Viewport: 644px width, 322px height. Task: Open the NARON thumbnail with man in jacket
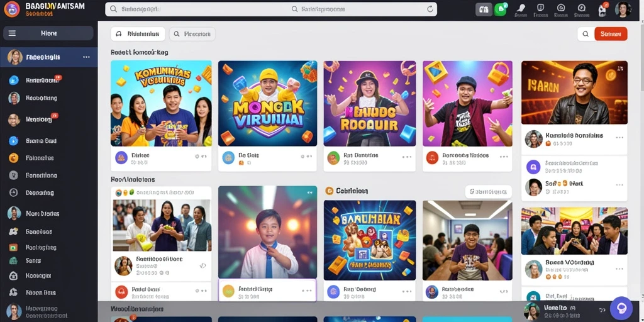574,92
